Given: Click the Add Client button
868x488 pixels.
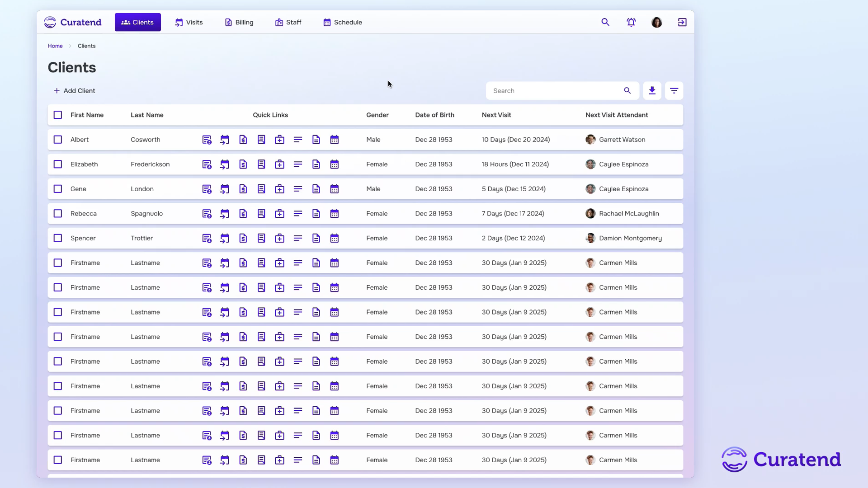Looking at the screenshot, I should click(x=75, y=91).
